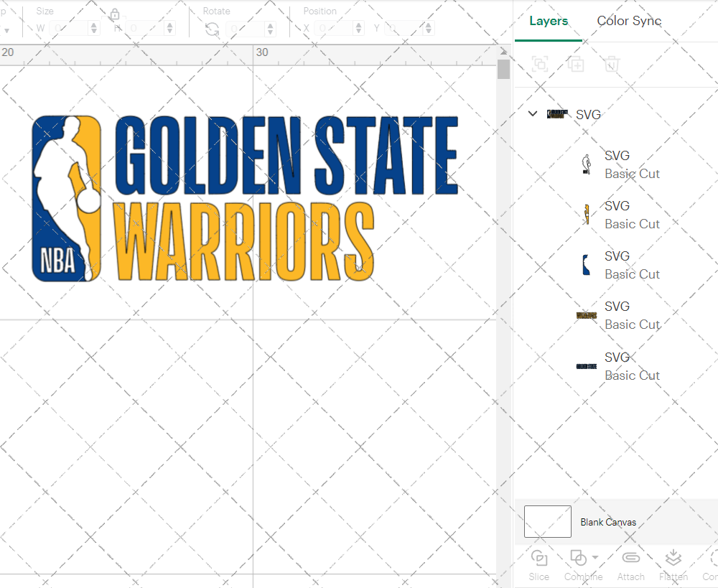The height and width of the screenshot is (588, 718).
Task: Select the blue NBA logo background layer
Action: click(x=586, y=265)
